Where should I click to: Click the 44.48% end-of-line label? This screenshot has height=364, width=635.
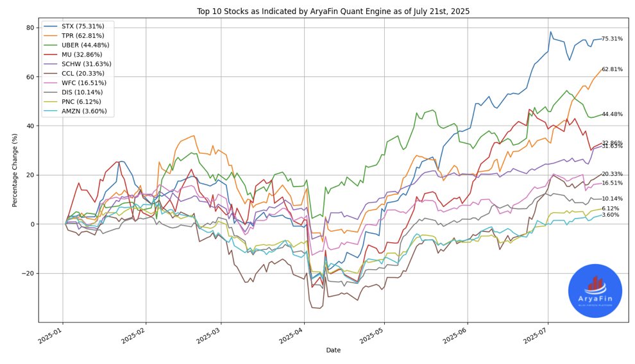click(612, 114)
